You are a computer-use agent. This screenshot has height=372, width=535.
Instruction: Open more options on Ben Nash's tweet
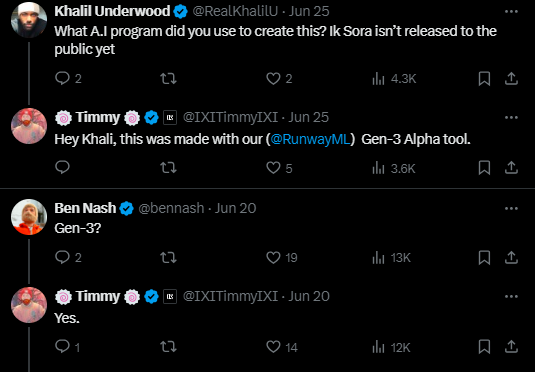point(511,209)
